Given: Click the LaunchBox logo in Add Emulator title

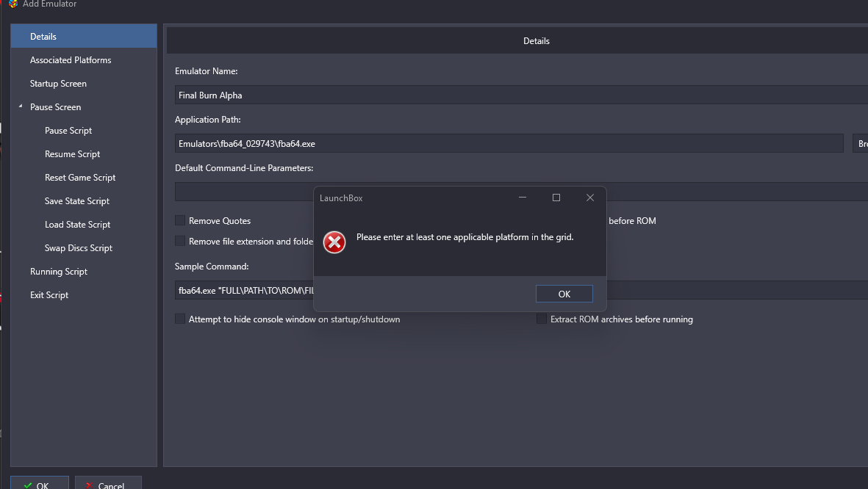Looking at the screenshot, I should (x=13, y=4).
